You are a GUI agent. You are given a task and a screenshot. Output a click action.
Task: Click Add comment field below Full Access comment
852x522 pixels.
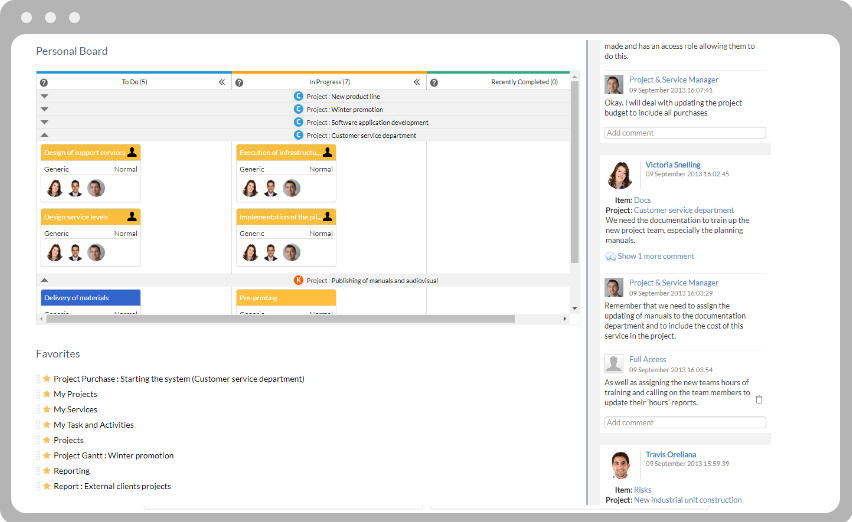click(685, 423)
